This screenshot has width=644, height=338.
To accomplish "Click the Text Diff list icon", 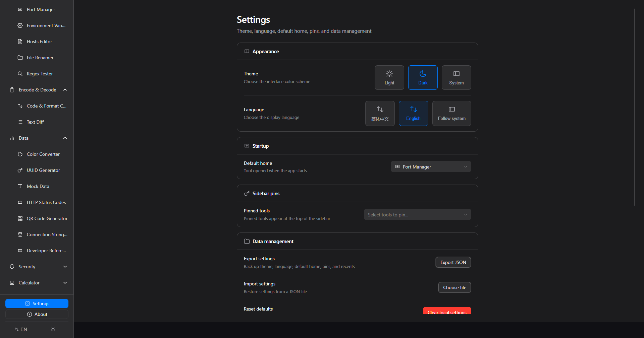I will click(x=20, y=122).
